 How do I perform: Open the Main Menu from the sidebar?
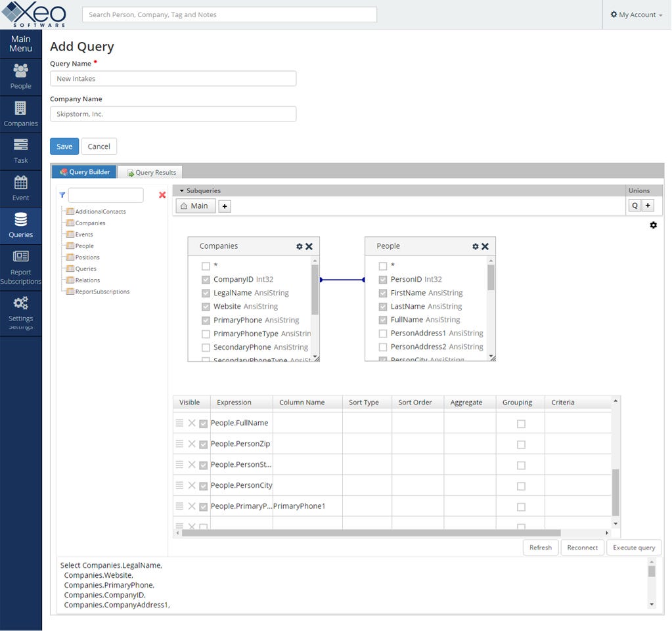tap(20, 43)
